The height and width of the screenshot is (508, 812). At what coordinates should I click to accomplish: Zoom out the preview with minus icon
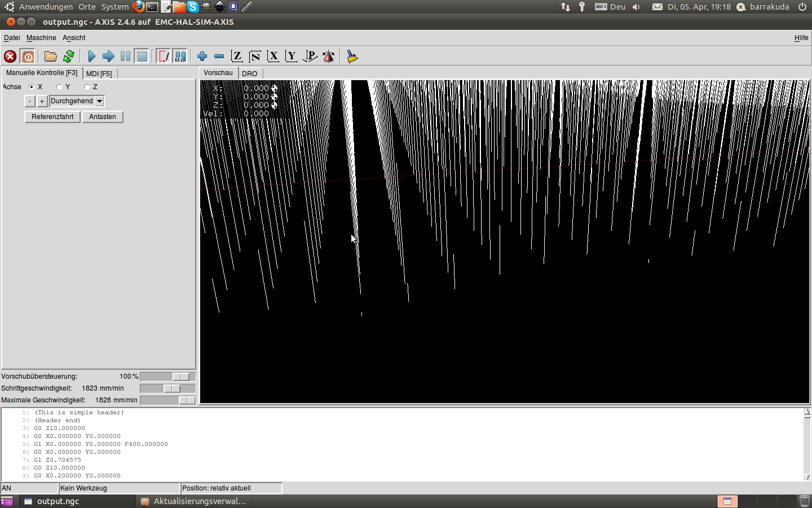coord(219,56)
